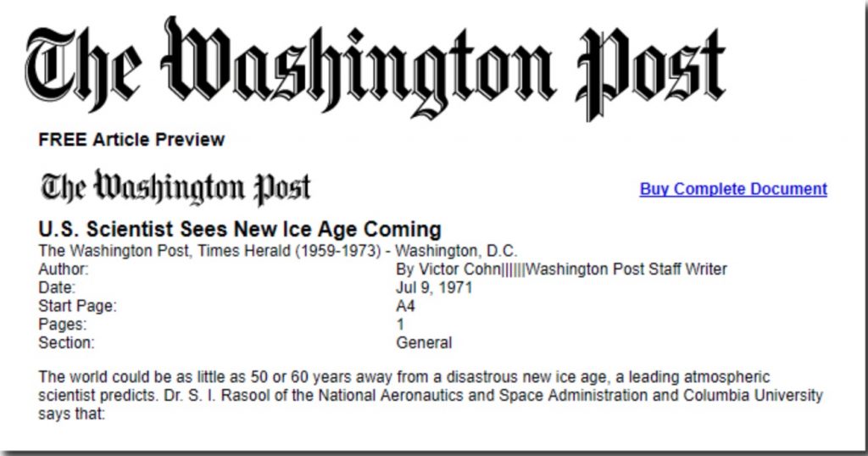
Task: Select the Date field label
Action: point(57,288)
